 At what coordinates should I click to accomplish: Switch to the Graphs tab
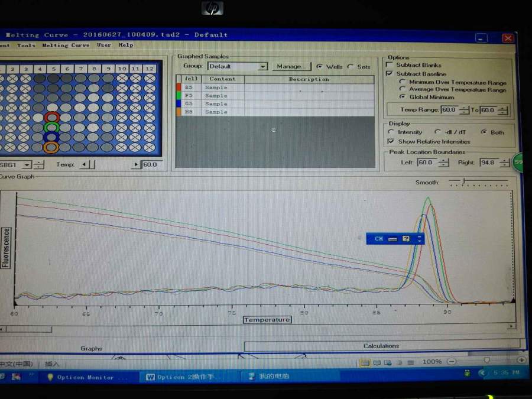coord(91,348)
